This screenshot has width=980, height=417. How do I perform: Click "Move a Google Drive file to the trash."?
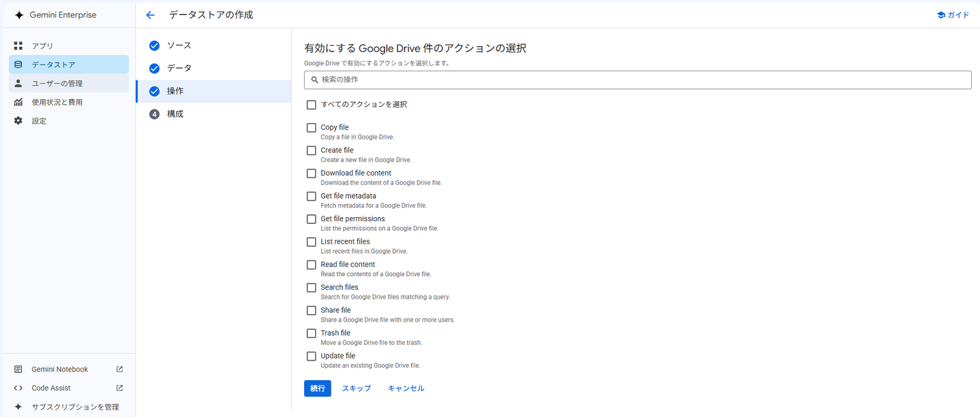[372, 343]
